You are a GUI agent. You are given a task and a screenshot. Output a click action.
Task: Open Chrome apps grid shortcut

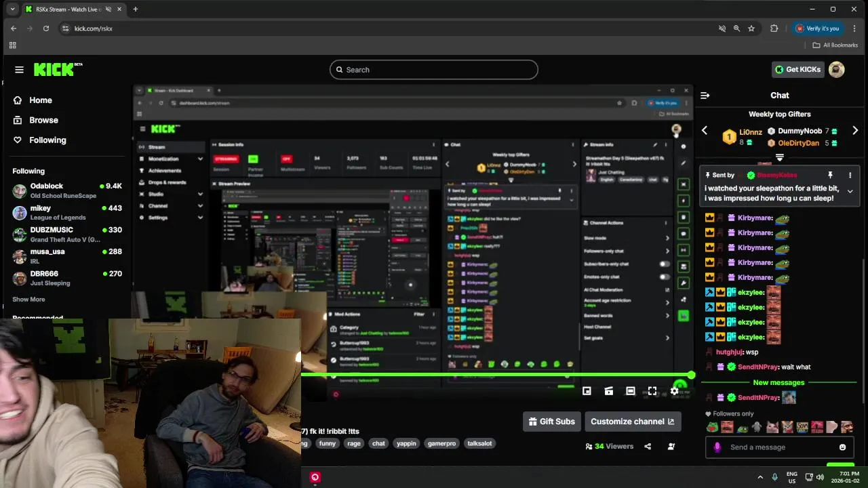click(12, 45)
